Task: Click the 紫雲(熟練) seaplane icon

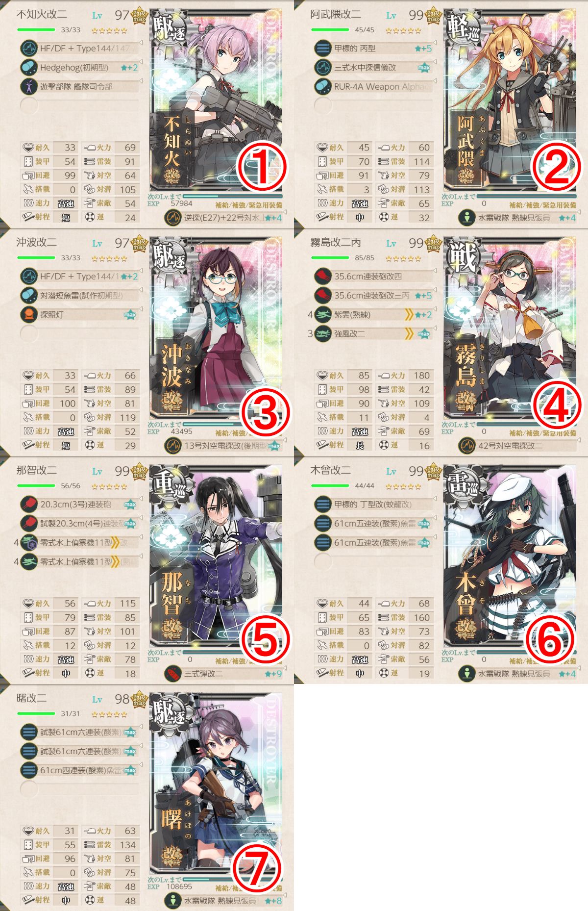Action: pyautogui.click(x=323, y=315)
